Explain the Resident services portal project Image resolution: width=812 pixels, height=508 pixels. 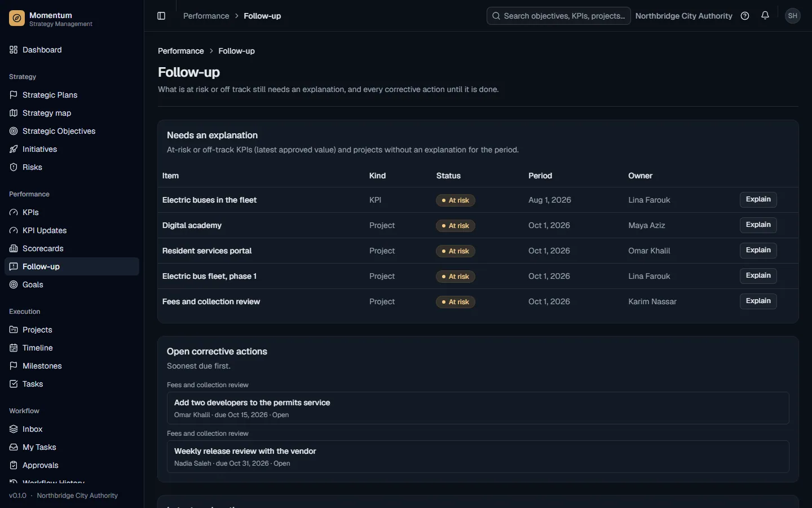pyautogui.click(x=758, y=250)
